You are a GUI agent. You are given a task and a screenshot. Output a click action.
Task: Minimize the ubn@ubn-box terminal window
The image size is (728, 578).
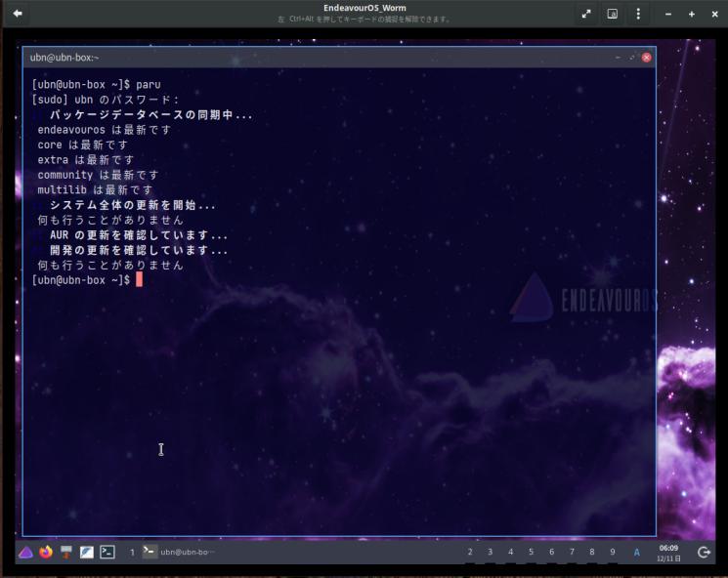click(x=618, y=58)
